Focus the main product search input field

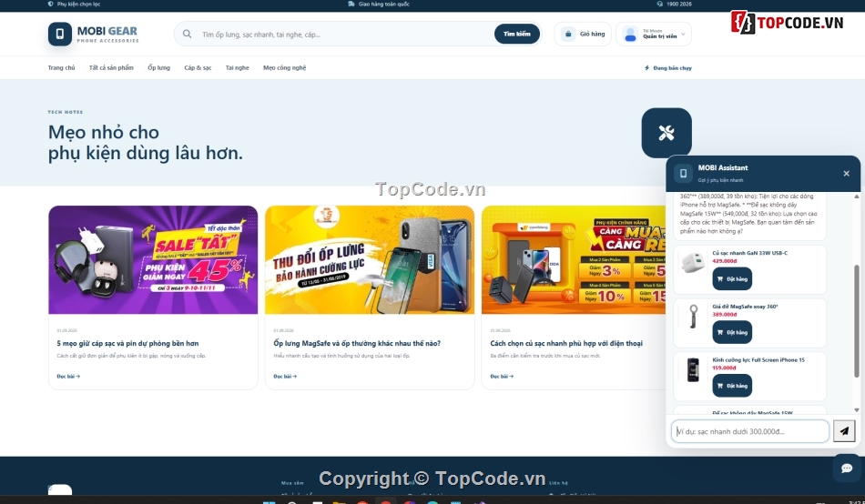(345, 35)
